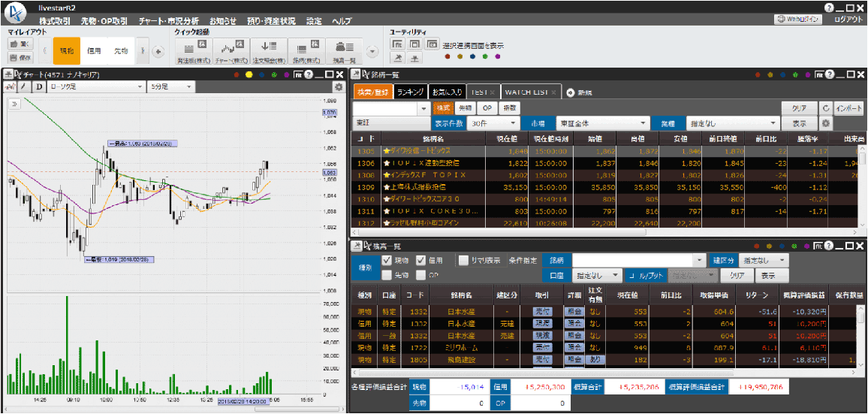This screenshot has width=868, height=414.
Task: Open the 口座 指定なし dropdown
Action: tap(597, 274)
